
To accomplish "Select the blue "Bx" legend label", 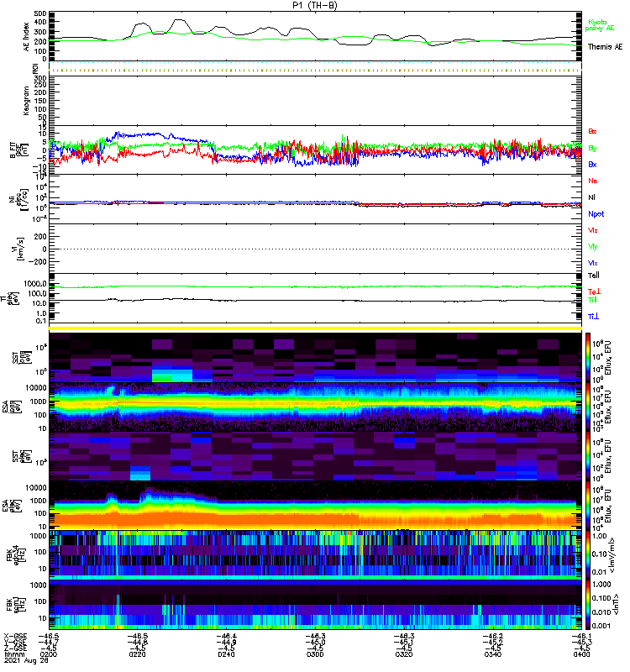I will 592,165.
